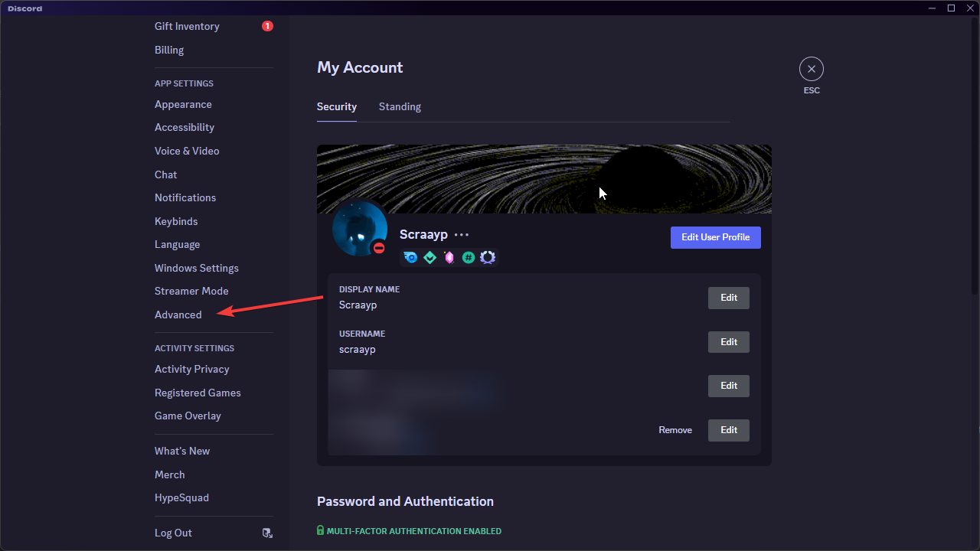This screenshot has width=980, height=551.
Task: Click the third Edit button, for the blurred email row
Action: (x=729, y=386)
